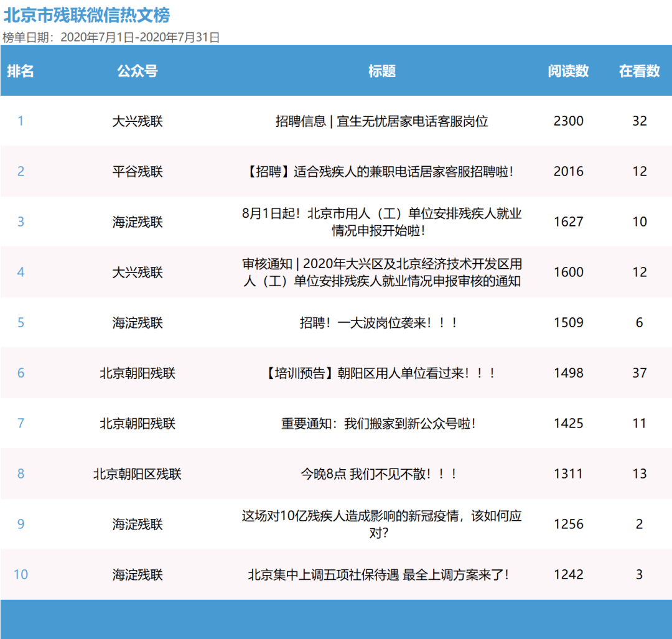The width and height of the screenshot is (672, 639).
Task: Click the 公众号 column header
Action: (x=138, y=71)
